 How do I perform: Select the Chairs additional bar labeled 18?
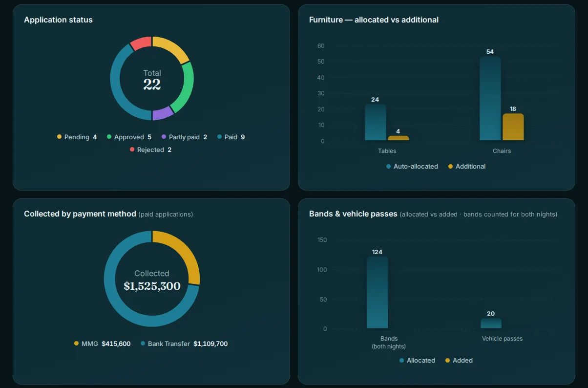513,127
